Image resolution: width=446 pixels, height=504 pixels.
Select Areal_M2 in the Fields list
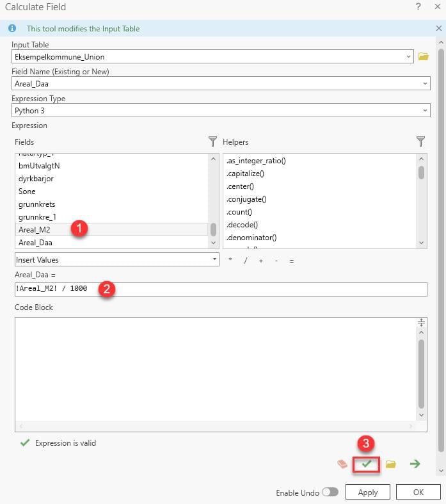(35, 229)
